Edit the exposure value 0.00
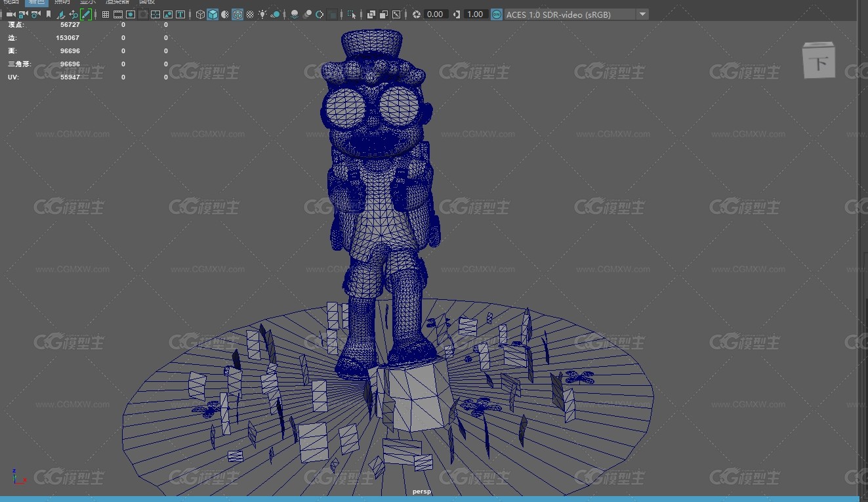Viewport: 868px width, 502px height. click(x=436, y=14)
